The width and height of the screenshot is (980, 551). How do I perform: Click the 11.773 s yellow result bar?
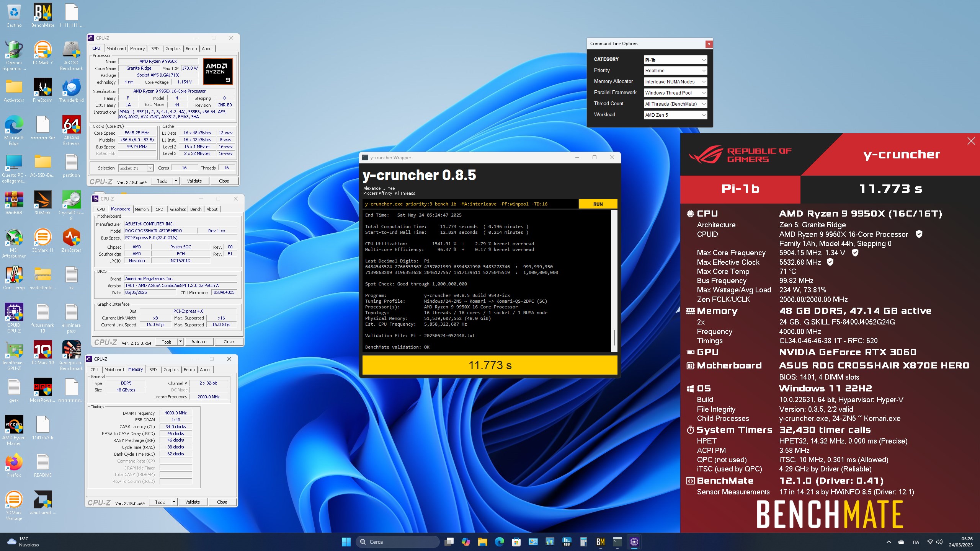tap(490, 365)
